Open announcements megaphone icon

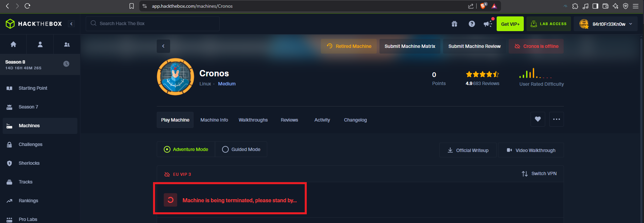(488, 23)
